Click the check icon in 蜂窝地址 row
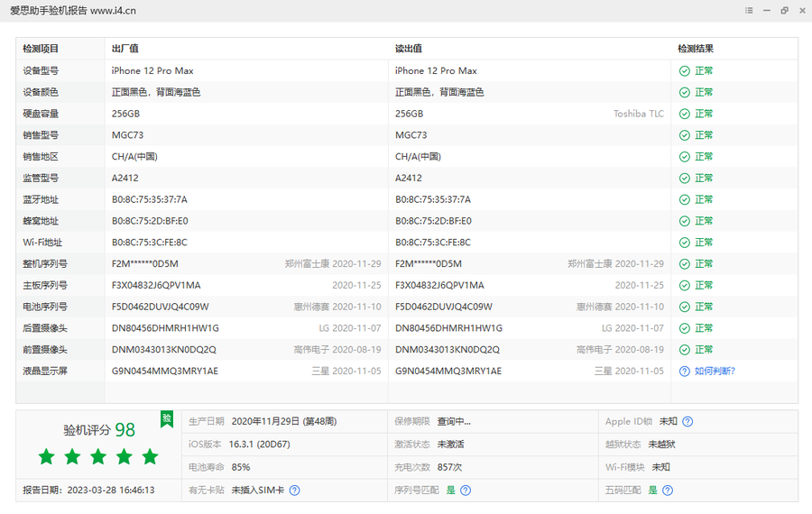 click(685, 221)
